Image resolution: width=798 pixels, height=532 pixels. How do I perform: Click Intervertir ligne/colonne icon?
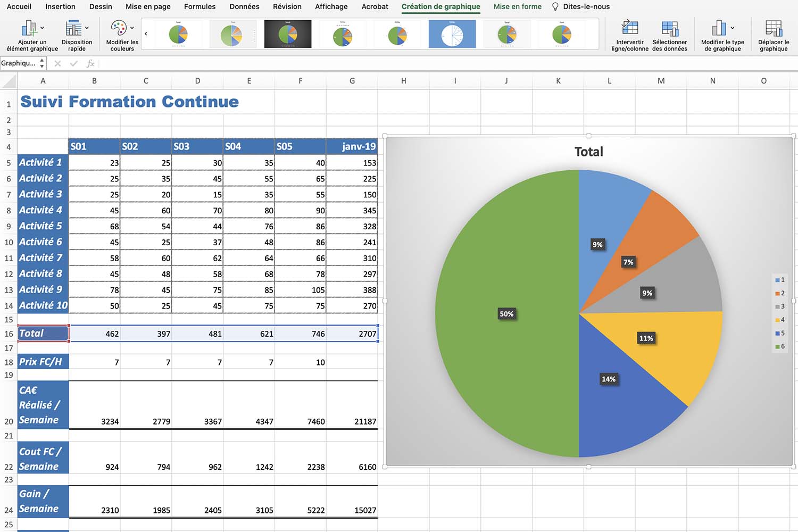click(x=630, y=29)
